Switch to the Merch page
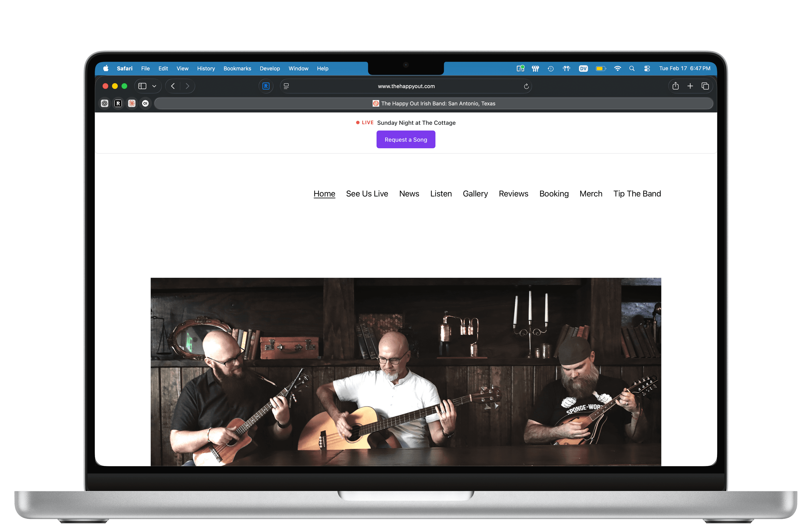The image size is (812, 528). 591,194
